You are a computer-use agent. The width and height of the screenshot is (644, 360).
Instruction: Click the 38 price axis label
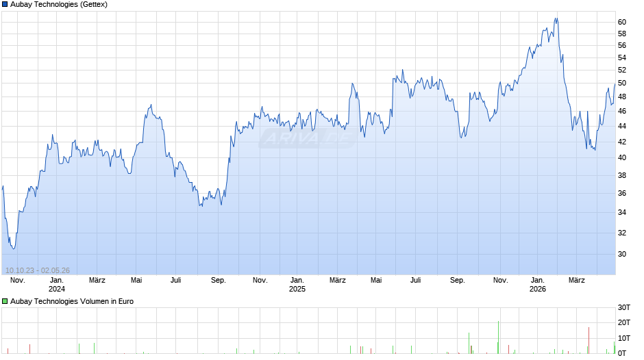622,175
